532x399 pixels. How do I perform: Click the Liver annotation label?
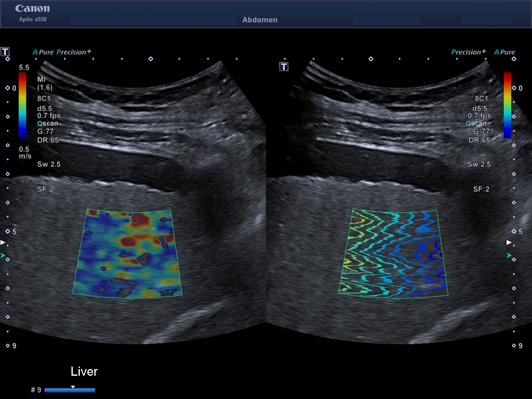pyautogui.click(x=84, y=371)
